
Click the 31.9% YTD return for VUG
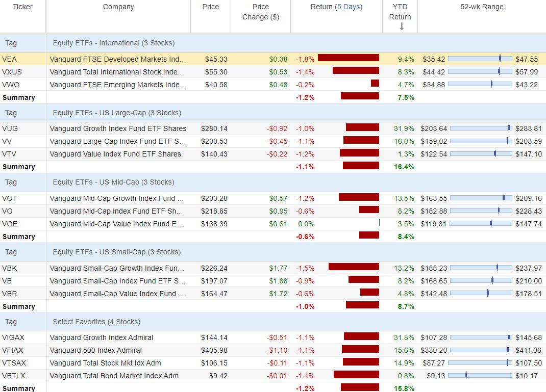[404, 128]
